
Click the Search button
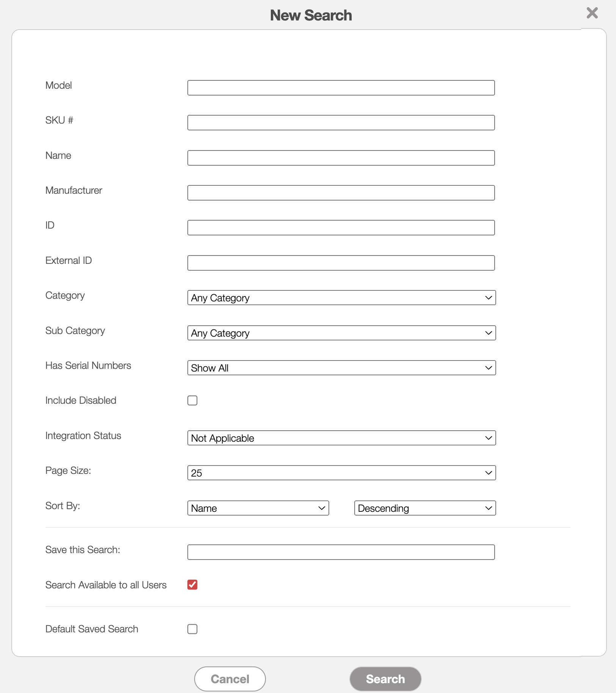click(x=385, y=679)
